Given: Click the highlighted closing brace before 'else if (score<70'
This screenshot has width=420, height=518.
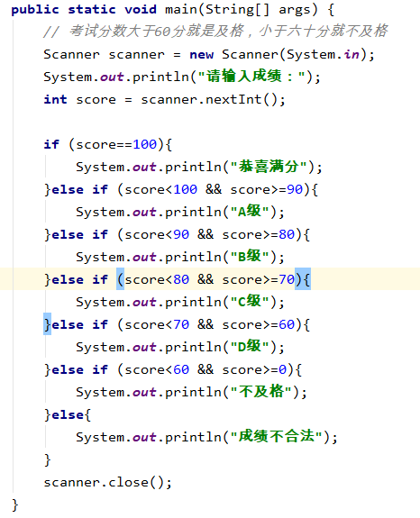Looking at the screenshot, I should (47, 324).
